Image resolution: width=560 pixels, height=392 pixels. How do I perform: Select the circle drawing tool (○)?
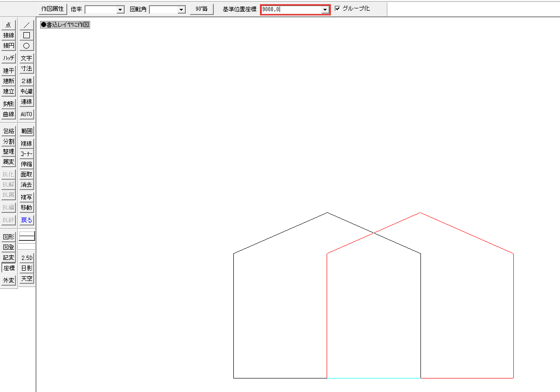[x=27, y=46]
